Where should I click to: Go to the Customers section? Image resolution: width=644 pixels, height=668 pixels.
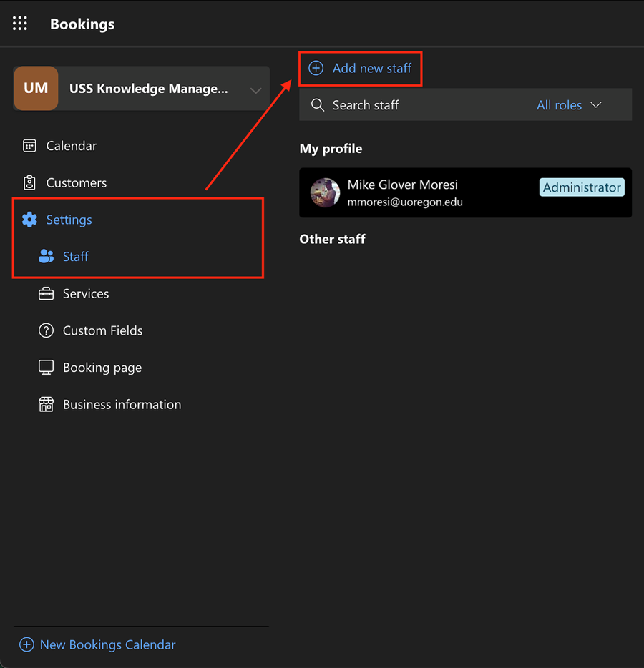(77, 183)
